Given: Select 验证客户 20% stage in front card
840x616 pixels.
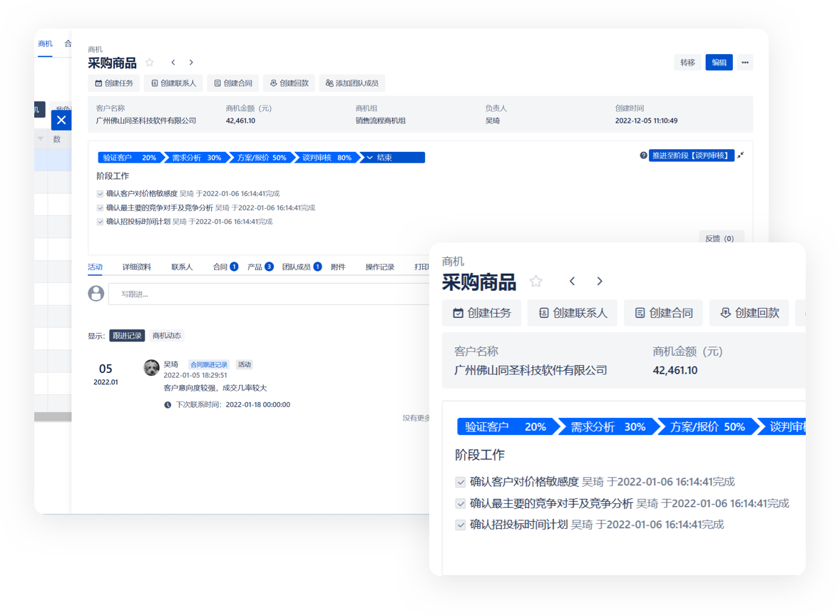Looking at the screenshot, I should (506, 427).
